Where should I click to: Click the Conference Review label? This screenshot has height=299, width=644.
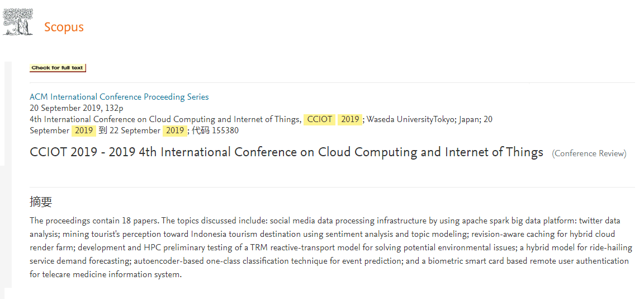point(589,154)
